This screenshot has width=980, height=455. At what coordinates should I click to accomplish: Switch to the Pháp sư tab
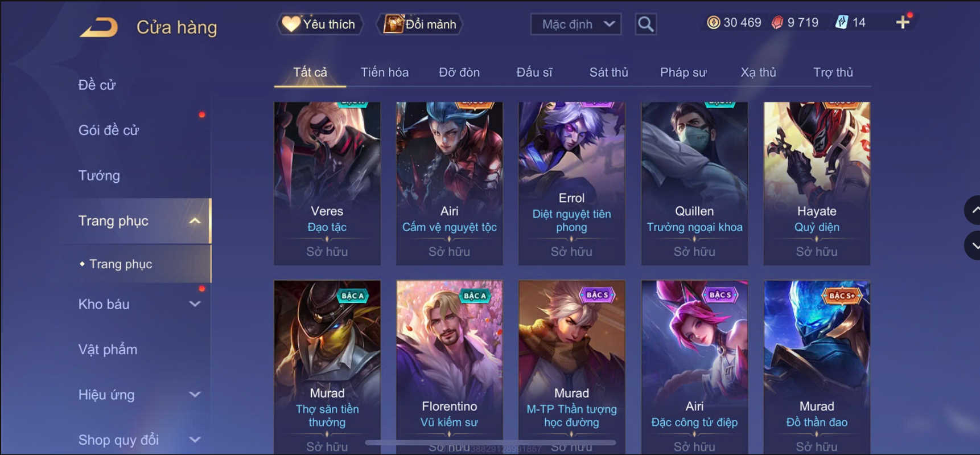coord(683,72)
